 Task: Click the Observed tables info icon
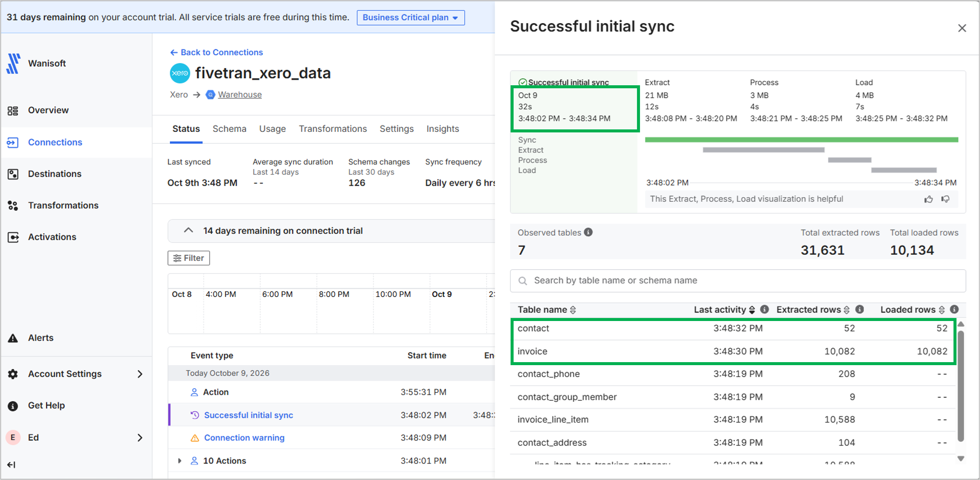(588, 232)
